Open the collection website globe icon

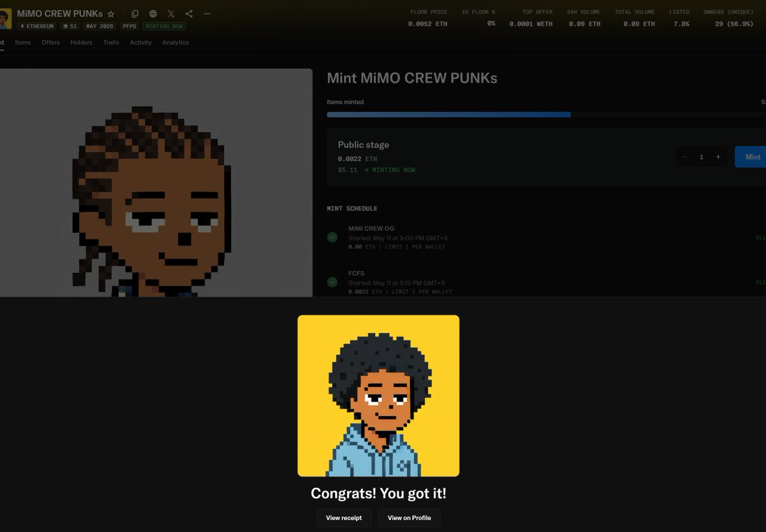(x=153, y=13)
